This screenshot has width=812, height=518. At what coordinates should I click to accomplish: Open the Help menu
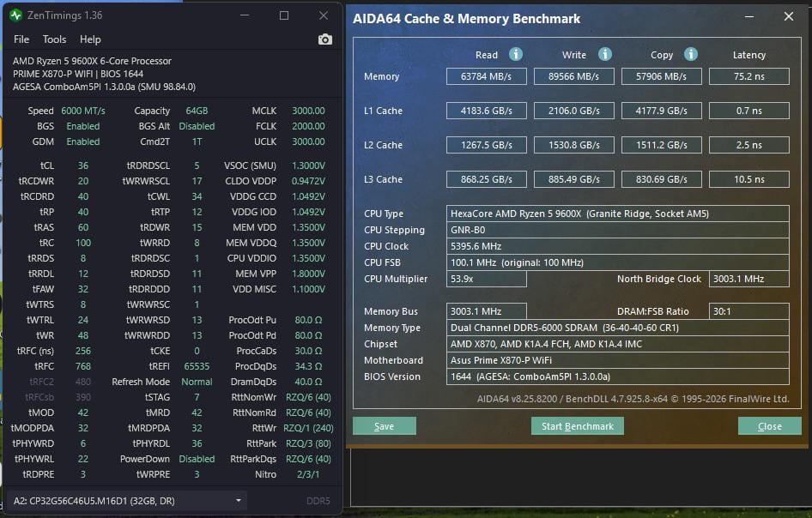click(90, 39)
